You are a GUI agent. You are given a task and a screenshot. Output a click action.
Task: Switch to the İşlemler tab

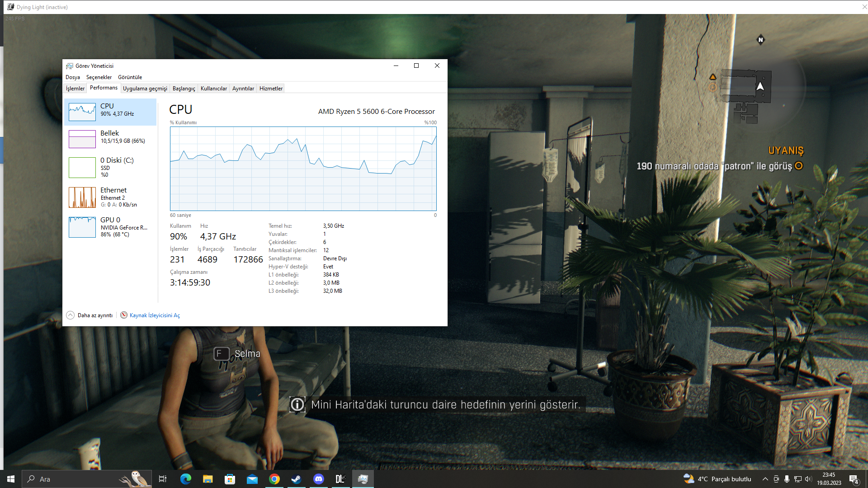coord(75,89)
